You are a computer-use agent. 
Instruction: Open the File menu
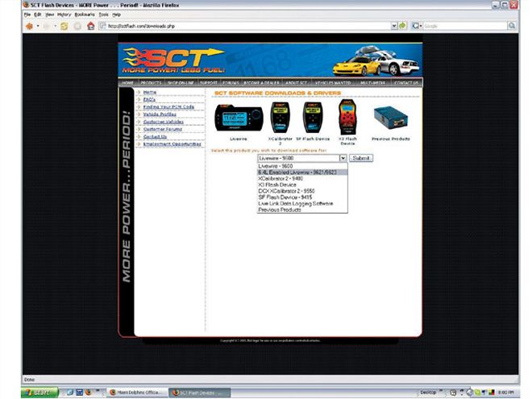(x=27, y=15)
